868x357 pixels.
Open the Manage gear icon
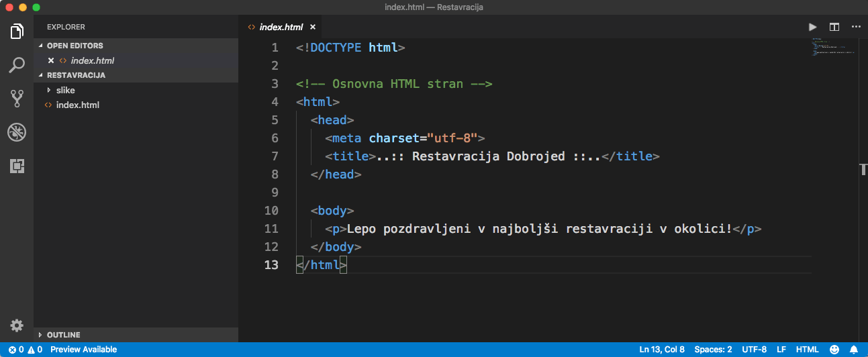(17, 325)
